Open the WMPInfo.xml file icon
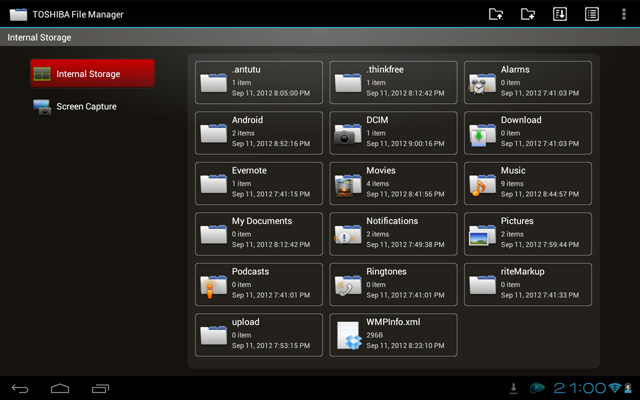The image size is (640, 400). click(x=349, y=336)
